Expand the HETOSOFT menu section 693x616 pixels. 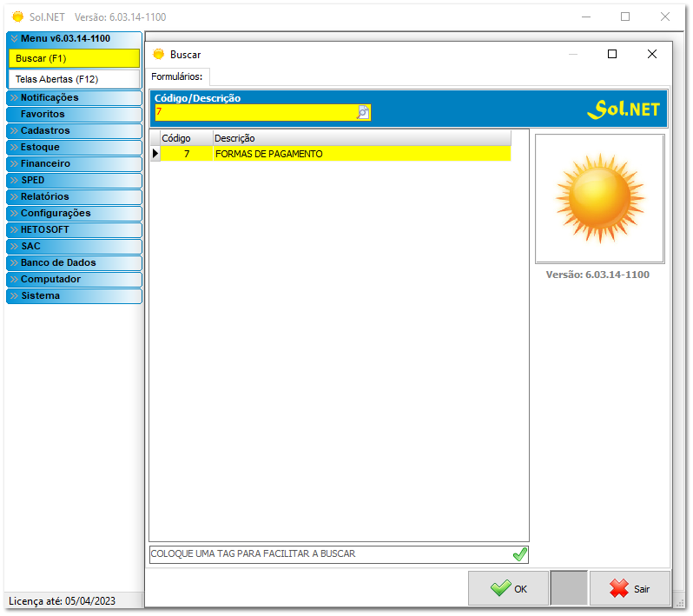[x=75, y=229]
